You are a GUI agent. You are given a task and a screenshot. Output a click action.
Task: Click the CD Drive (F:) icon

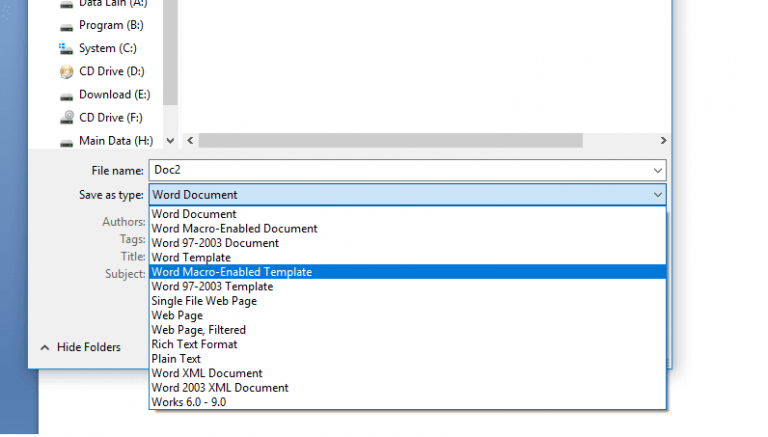[66, 118]
